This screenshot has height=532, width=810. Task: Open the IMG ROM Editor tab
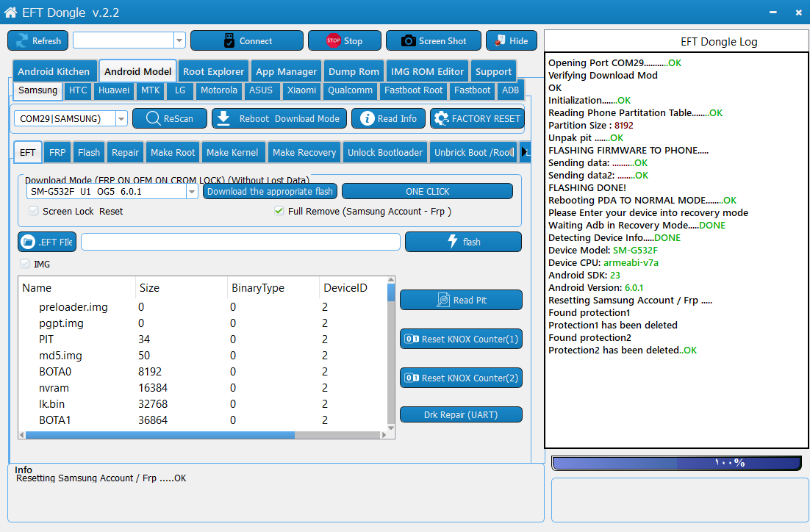click(427, 72)
